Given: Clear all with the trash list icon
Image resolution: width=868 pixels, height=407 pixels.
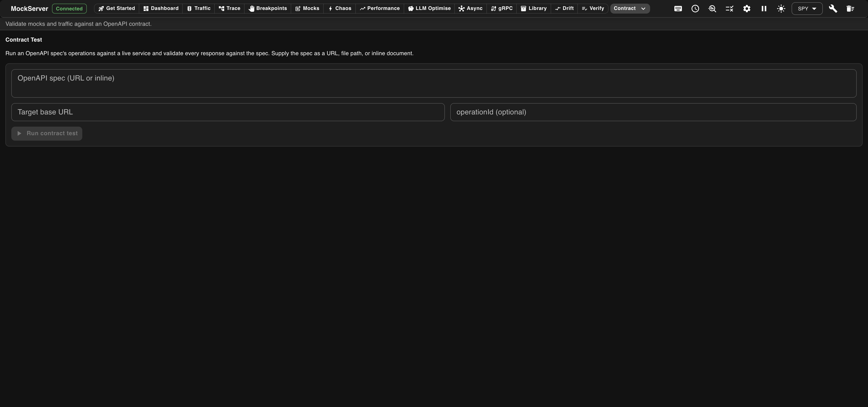Looking at the screenshot, I should tap(850, 9).
